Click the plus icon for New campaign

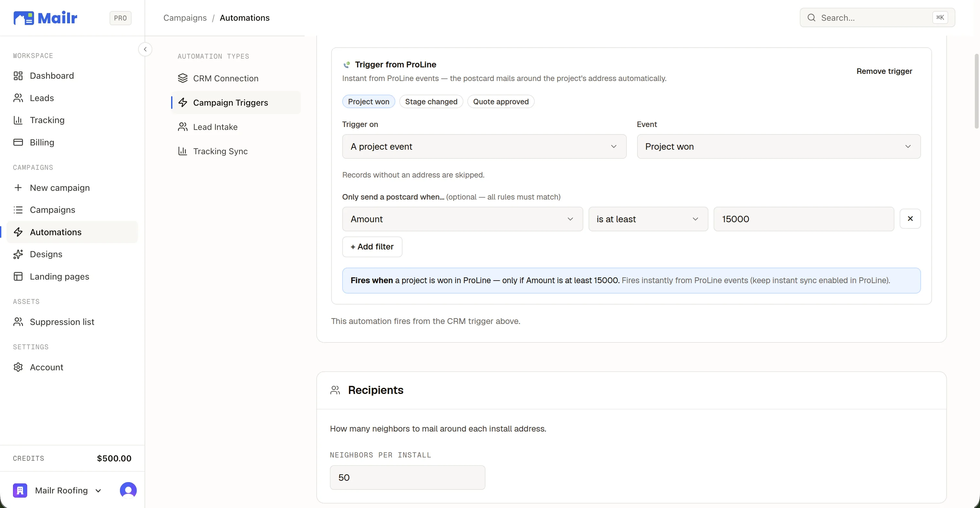click(18, 188)
